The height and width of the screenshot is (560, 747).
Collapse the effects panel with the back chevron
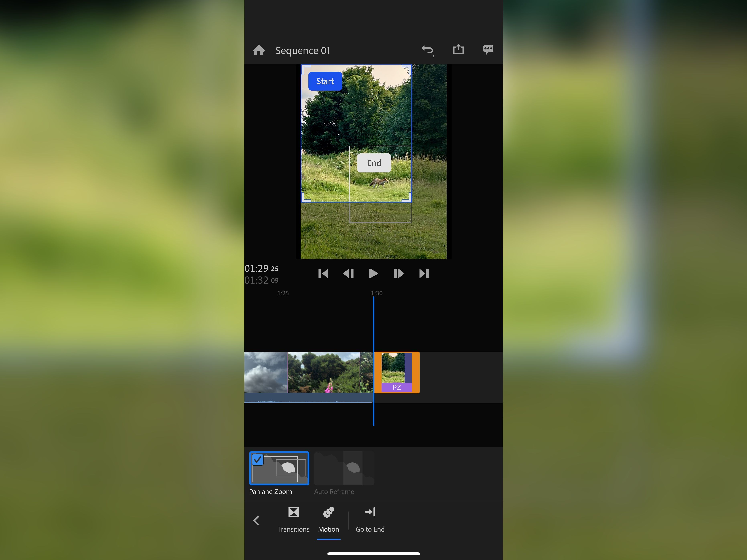(x=256, y=521)
